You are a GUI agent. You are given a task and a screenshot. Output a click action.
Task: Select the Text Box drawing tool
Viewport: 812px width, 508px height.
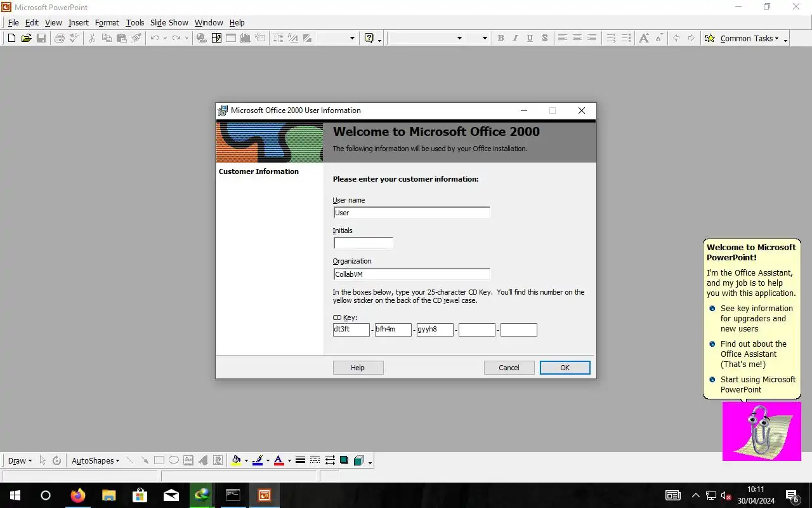pos(188,460)
